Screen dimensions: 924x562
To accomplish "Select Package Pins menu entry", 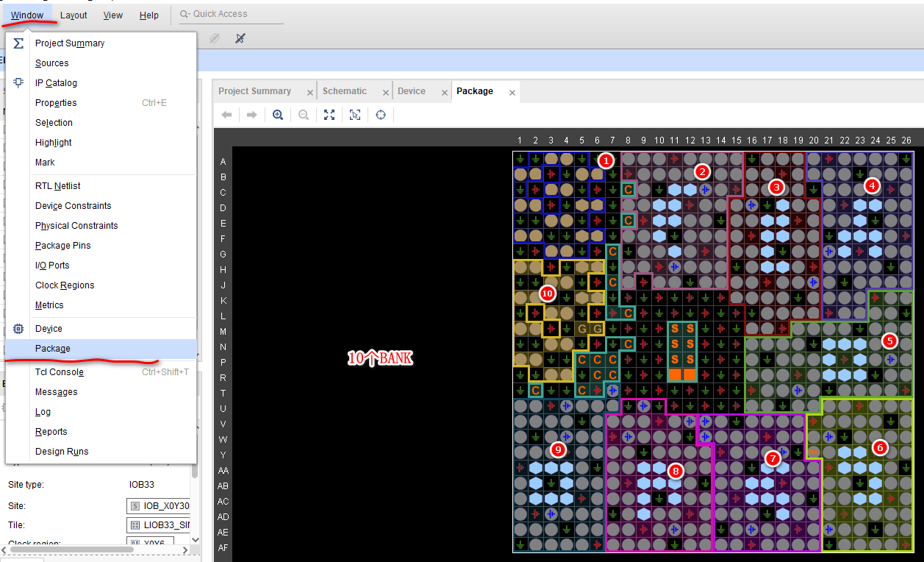I will coord(101,246).
